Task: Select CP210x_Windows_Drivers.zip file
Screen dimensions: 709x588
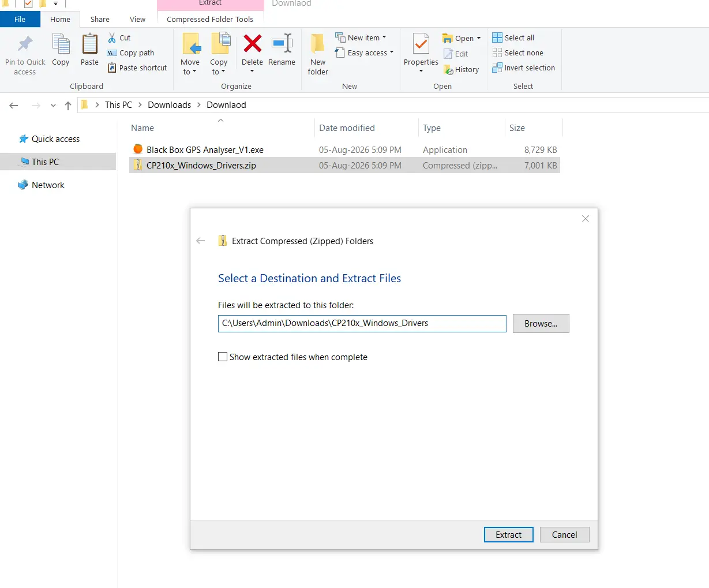Action: 344,165
